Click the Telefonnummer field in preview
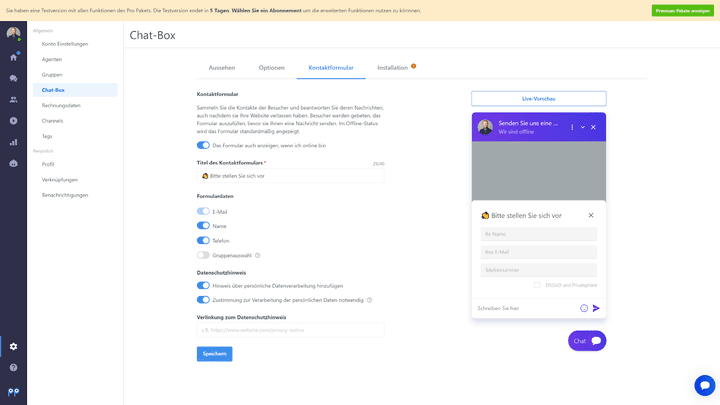This screenshot has width=720, height=405. [x=539, y=270]
